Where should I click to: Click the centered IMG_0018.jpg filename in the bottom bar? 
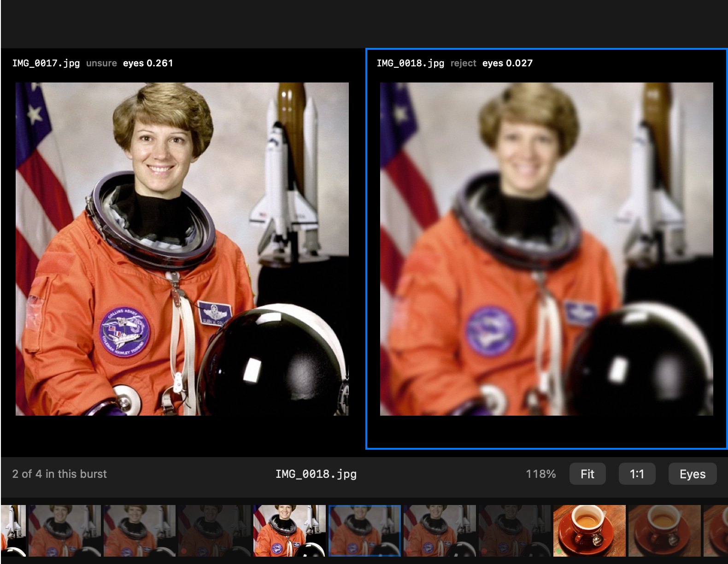[x=316, y=474]
